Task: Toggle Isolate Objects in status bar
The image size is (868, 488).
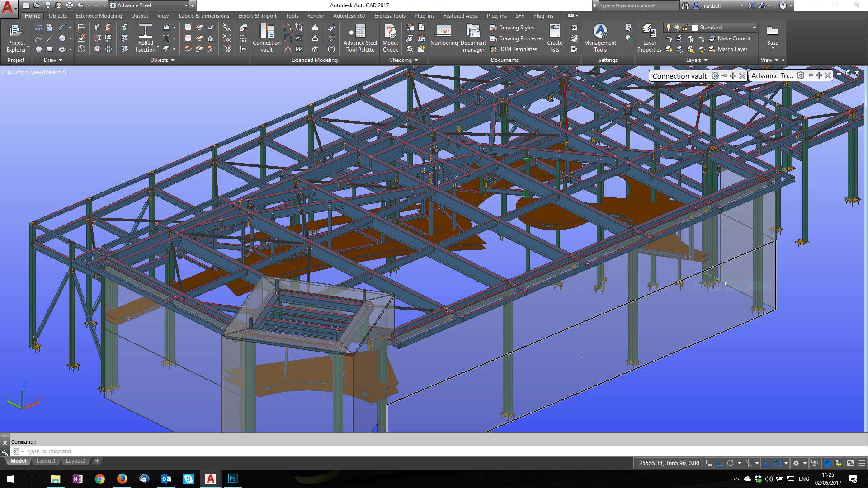Action: (x=815, y=463)
